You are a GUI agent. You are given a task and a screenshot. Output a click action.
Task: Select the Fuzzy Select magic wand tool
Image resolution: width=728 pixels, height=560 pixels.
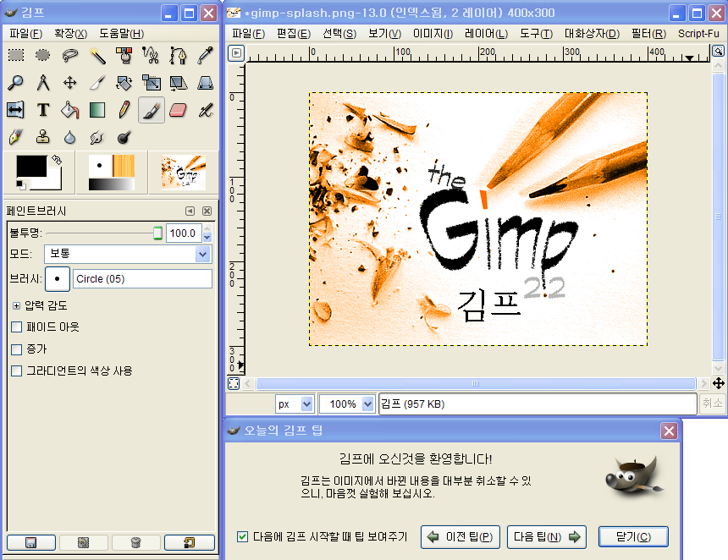pos(97,55)
